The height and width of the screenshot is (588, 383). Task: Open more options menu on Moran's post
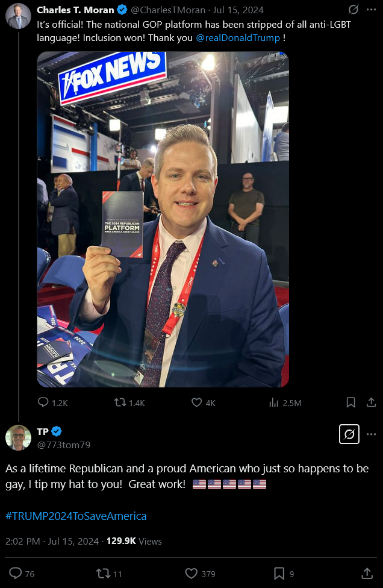(371, 10)
